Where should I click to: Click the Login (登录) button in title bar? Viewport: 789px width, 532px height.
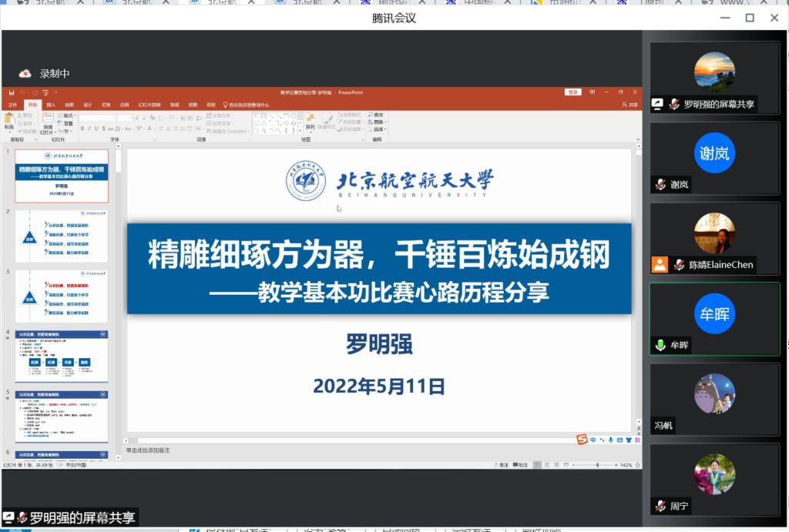[x=572, y=92]
